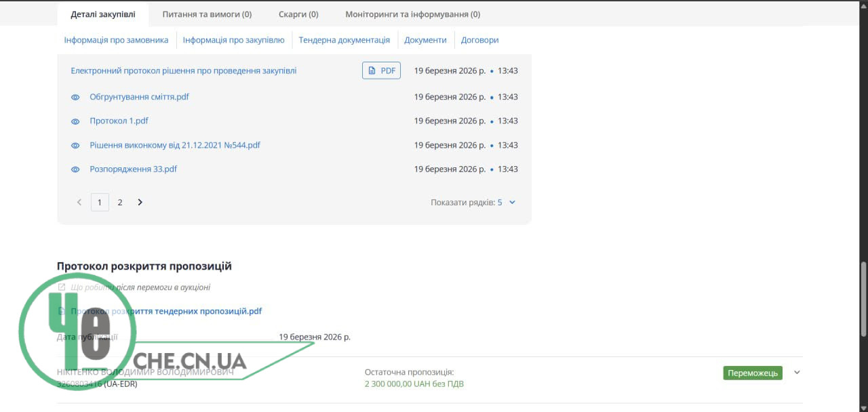Click publication date 19 березня 2026 р.
This screenshot has height=412, width=868.
click(x=315, y=337)
